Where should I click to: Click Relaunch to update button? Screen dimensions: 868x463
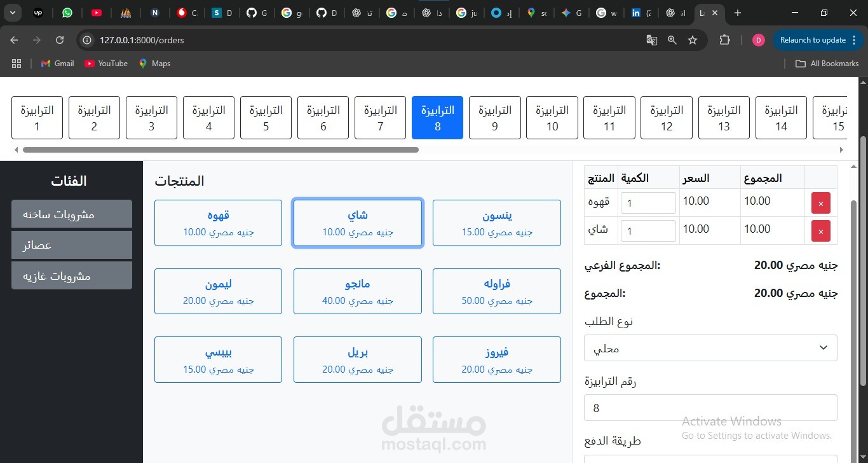tap(818, 40)
